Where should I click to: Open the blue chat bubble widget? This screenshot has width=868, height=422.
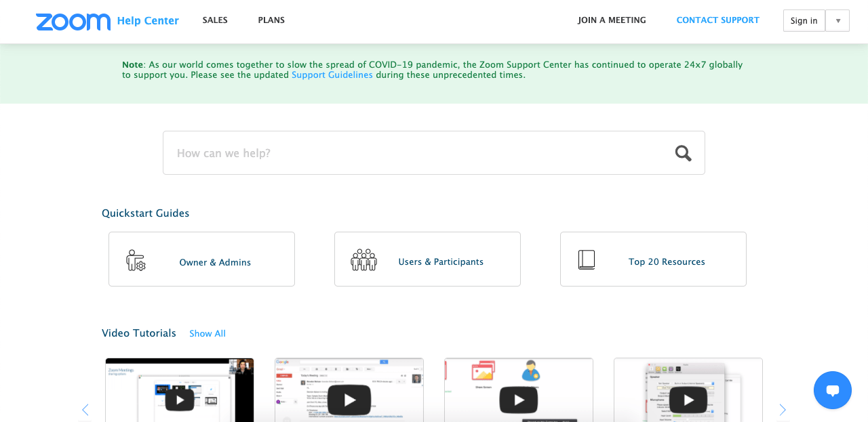(833, 390)
